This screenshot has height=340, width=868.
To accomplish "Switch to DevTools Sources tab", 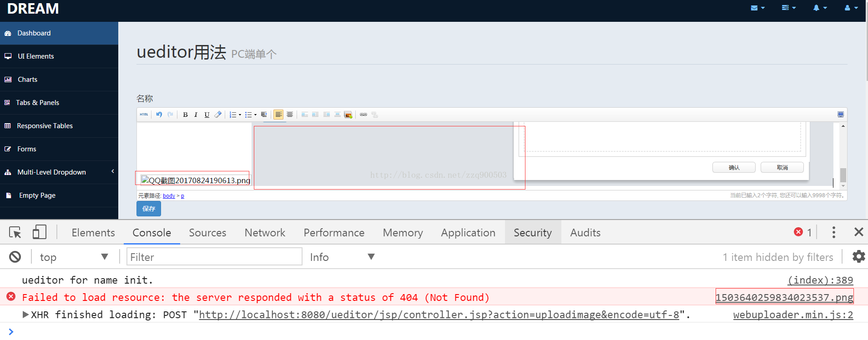I will click(207, 233).
